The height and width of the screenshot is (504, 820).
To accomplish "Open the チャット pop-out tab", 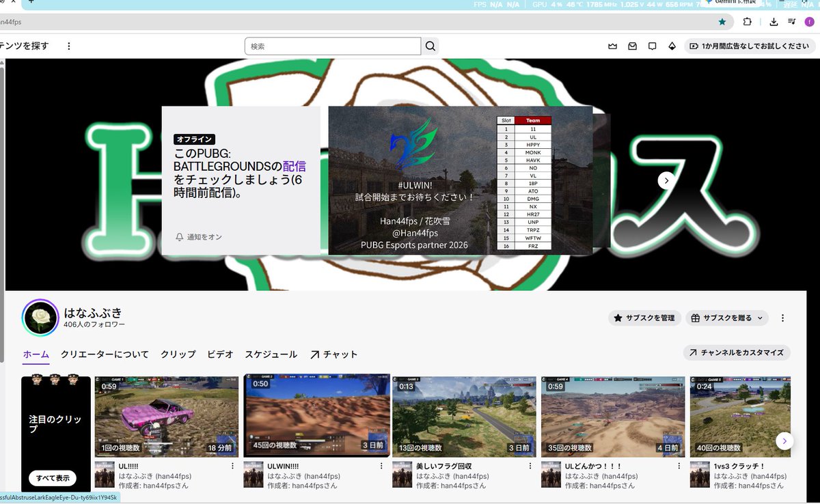I will 334,354.
